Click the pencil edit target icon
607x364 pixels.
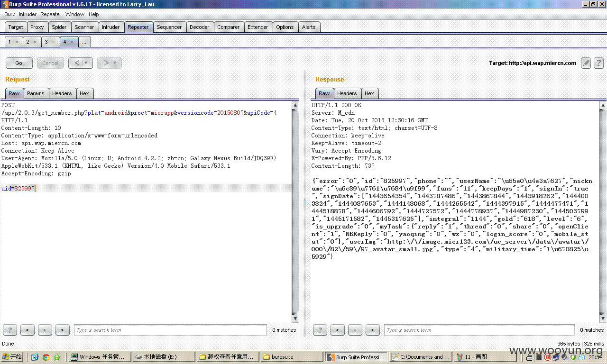point(586,63)
